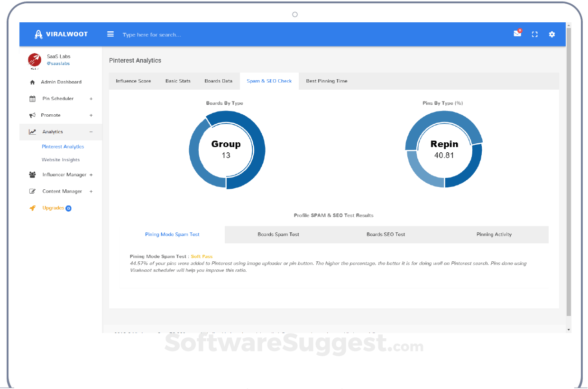
Task: Open the Best Pinning Time tab
Action: 327,81
